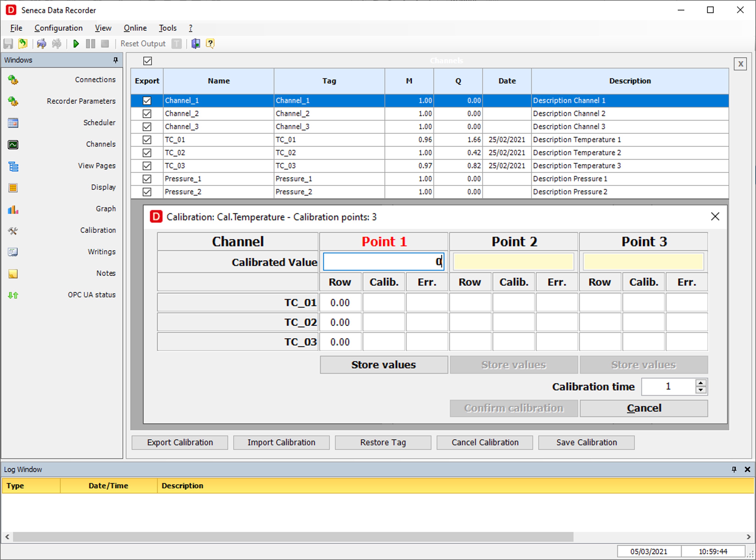This screenshot has width=756, height=560.
Task: Open the Notes sidebar icon
Action: point(13,274)
